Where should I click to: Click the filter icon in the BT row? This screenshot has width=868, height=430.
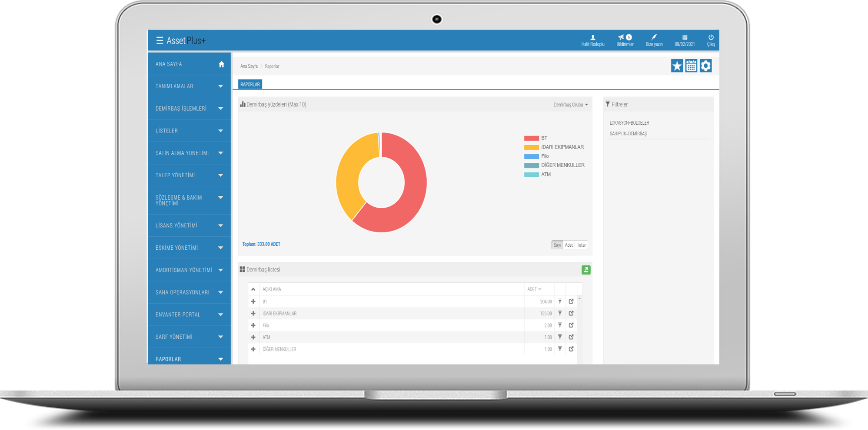click(560, 301)
